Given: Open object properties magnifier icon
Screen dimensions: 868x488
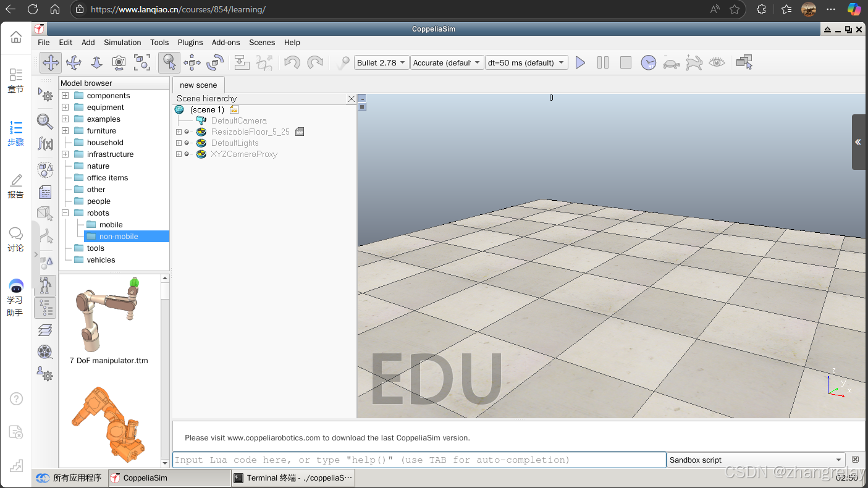Looking at the screenshot, I should tap(45, 120).
